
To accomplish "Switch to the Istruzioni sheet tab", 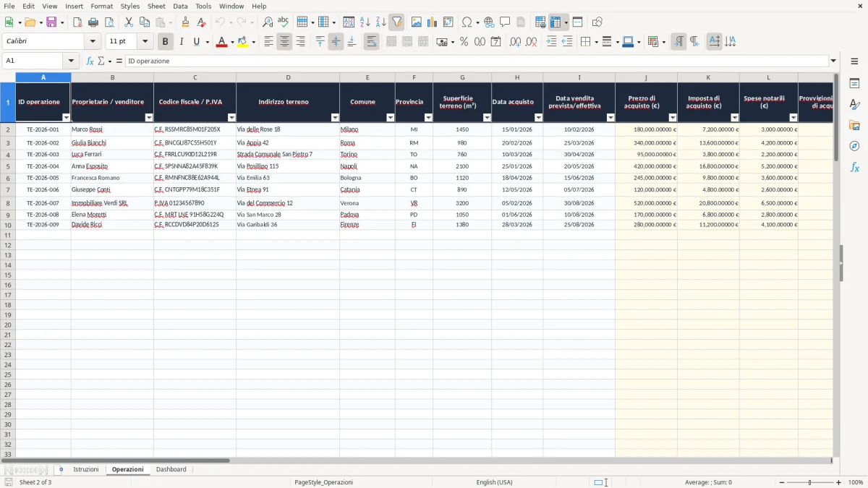I will [86, 470].
